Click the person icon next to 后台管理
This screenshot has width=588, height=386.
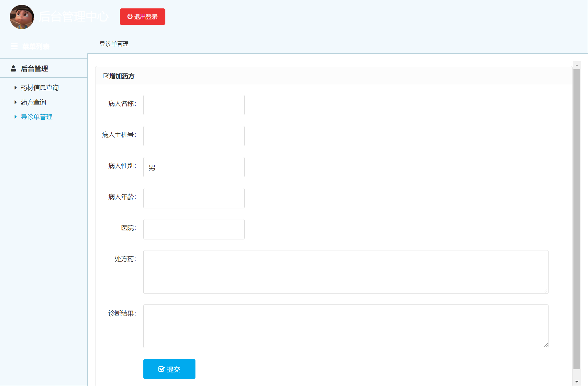[x=13, y=68]
